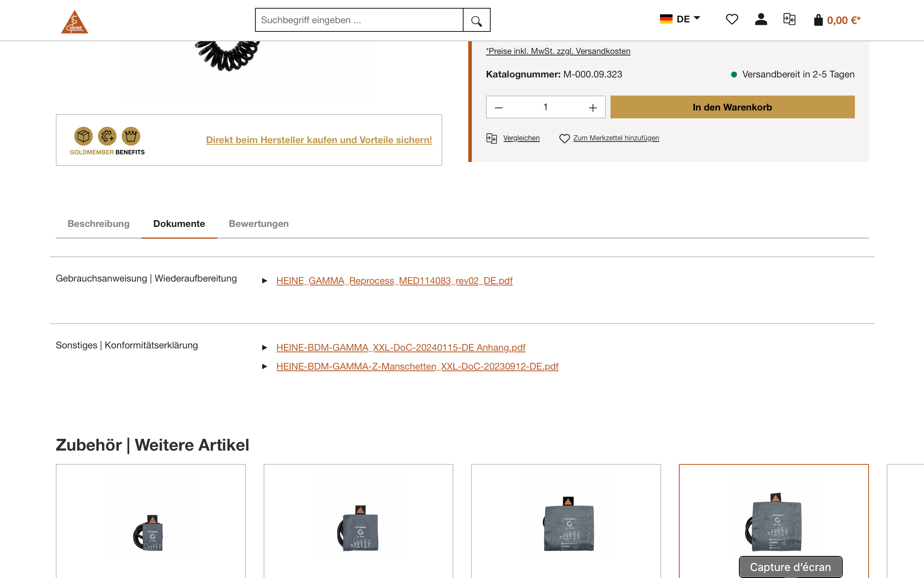
Task: Open the highlighted fourth accessory cuff card
Action: pos(774,521)
